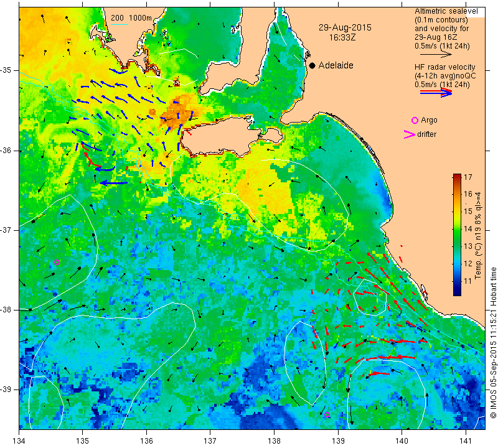Click the 'drifter' legend label
498x448 pixels.
pos(426,134)
